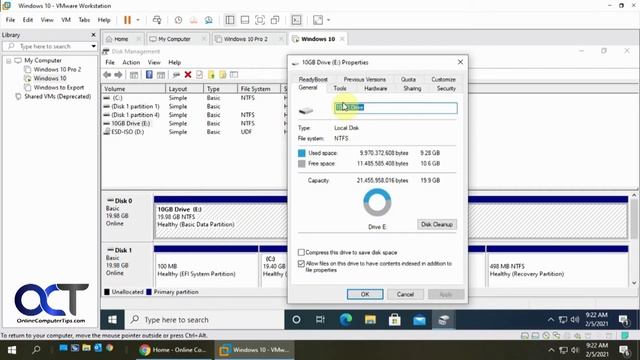This screenshot has width=640, height=360.
Task: Click OK in Properties dialog
Action: click(365, 294)
